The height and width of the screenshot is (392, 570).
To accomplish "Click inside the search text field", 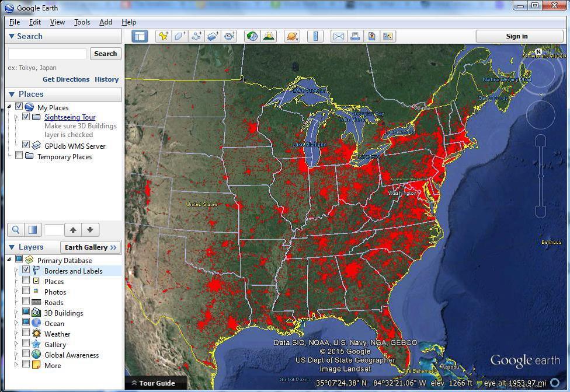I will [47, 54].
